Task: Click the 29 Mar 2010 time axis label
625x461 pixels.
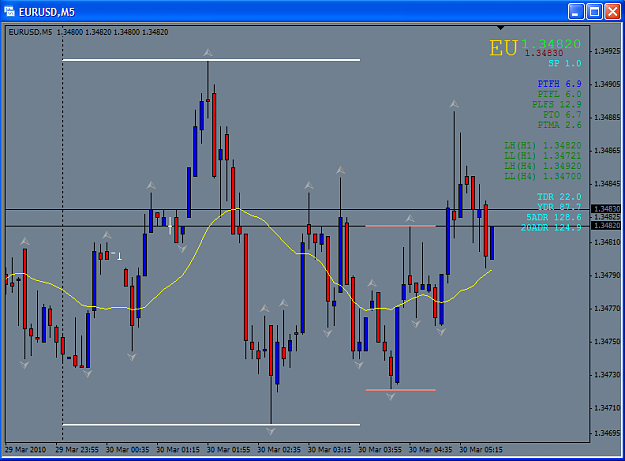Action: click(x=26, y=450)
